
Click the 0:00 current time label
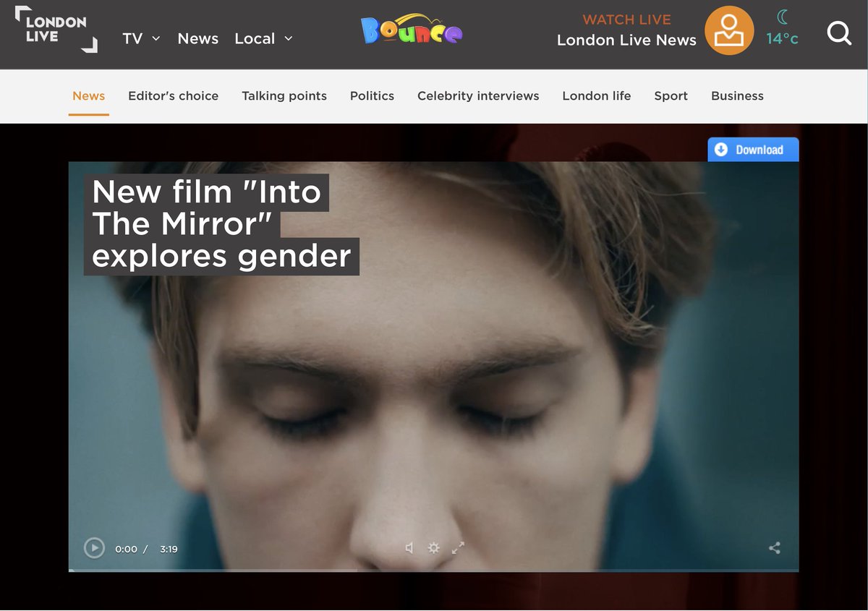point(126,549)
